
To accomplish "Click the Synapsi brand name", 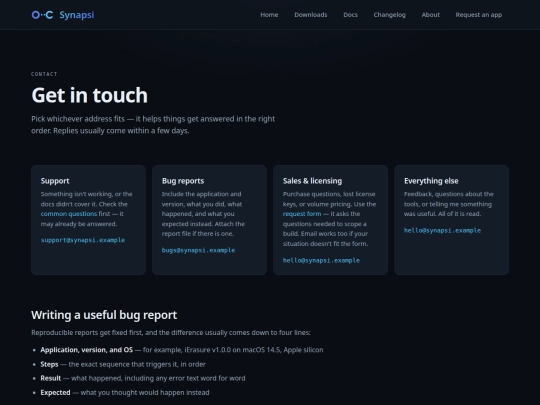I will tap(76, 15).
